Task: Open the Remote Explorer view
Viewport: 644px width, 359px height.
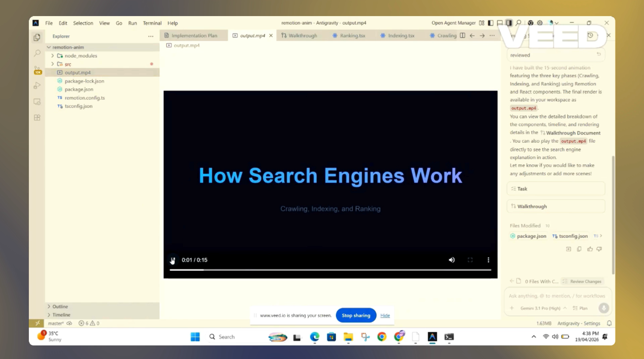Action: 37,102
